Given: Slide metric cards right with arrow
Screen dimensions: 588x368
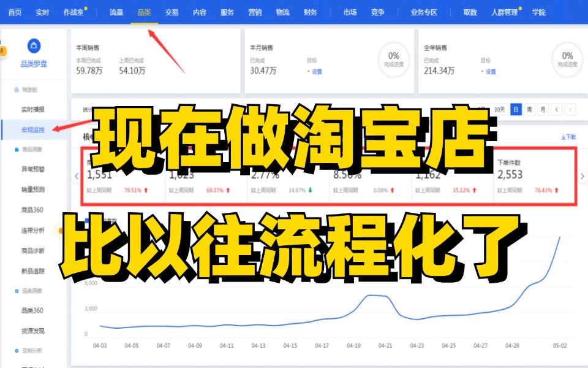Looking at the screenshot, I should [582, 176].
